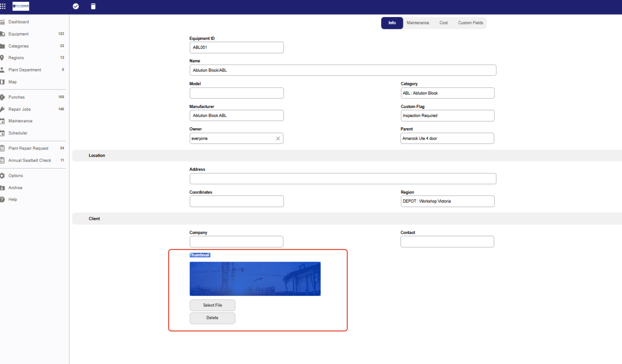Open the Custom Flag dropdown
Viewport: 622px width, 364px height.
tap(447, 116)
